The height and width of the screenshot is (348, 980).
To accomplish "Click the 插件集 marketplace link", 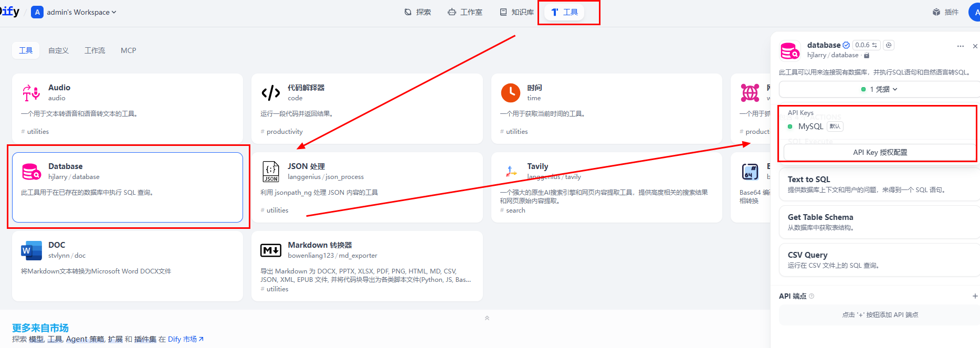I will (x=145, y=339).
